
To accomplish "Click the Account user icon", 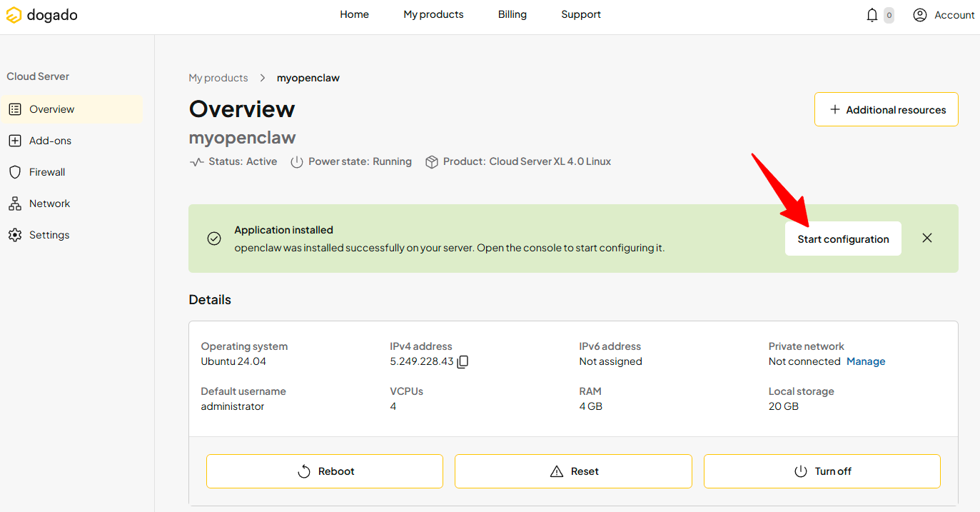I will click(x=920, y=15).
